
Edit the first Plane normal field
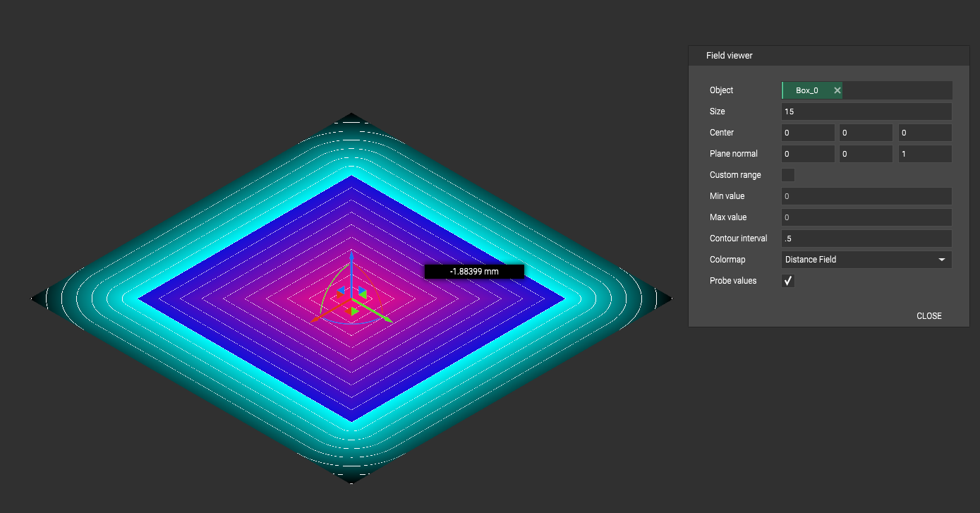809,154
